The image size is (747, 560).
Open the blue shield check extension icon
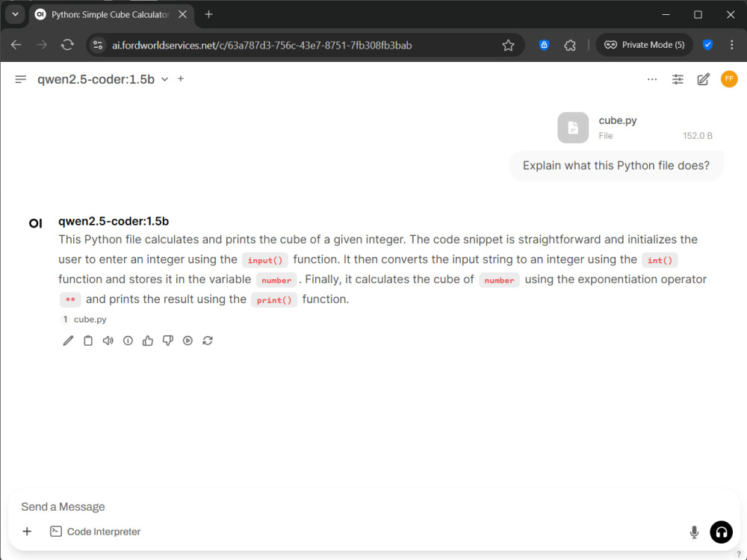pyautogui.click(x=707, y=45)
